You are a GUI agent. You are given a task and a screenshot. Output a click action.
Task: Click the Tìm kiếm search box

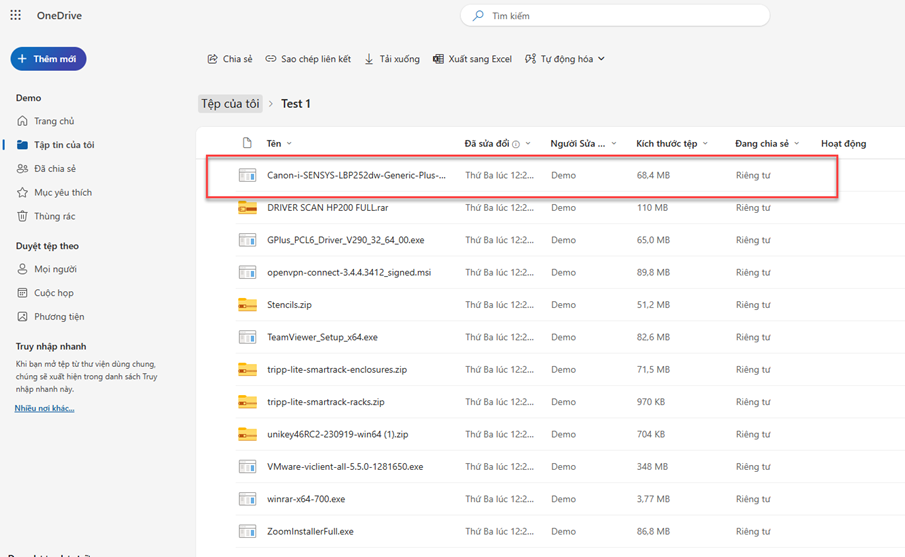click(x=615, y=16)
